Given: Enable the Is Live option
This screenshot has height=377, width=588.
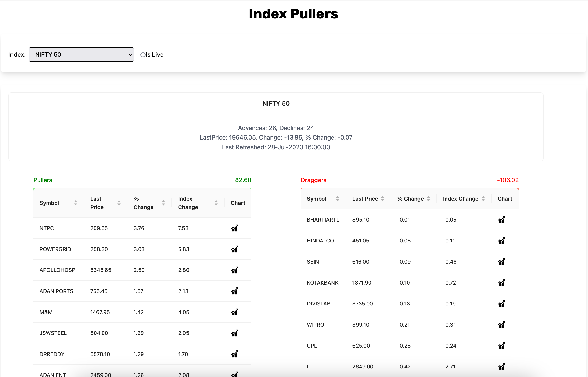Looking at the screenshot, I should (143, 54).
